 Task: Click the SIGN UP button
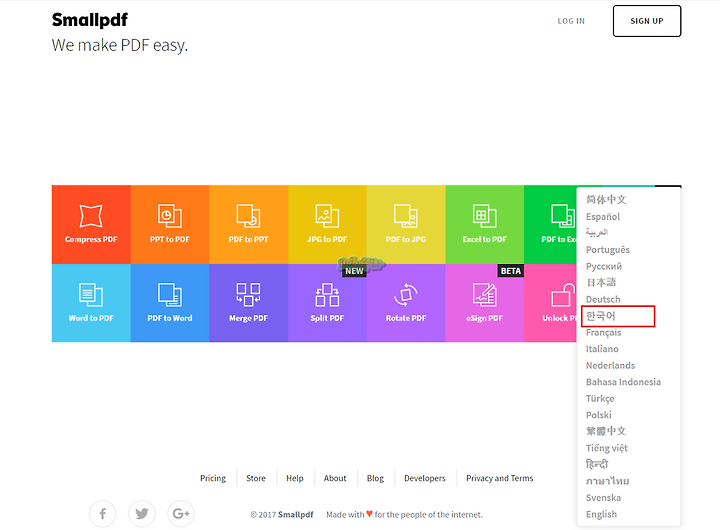pyautogui.click(x=647, y=21)
